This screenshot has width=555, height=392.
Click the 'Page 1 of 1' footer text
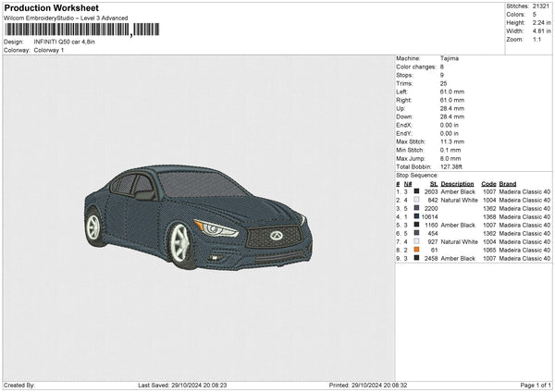click(536, 386)
